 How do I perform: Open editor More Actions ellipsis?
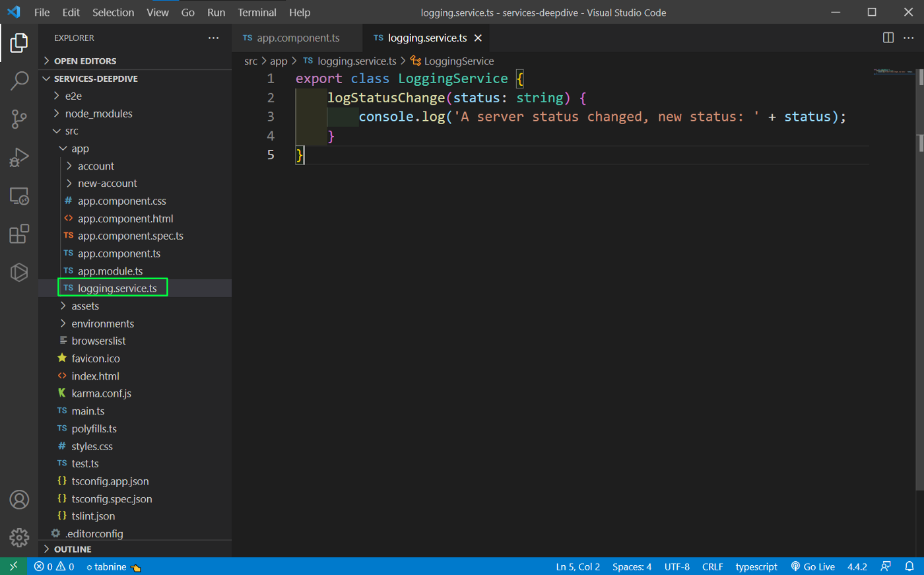pos(909,38)
